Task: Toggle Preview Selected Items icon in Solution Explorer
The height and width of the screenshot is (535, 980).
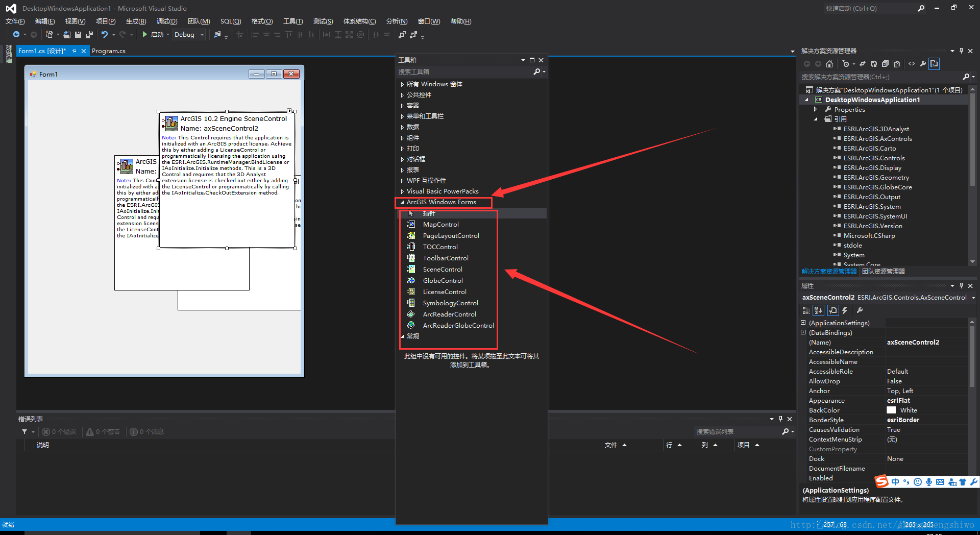Action: click(x=934, y=64)
